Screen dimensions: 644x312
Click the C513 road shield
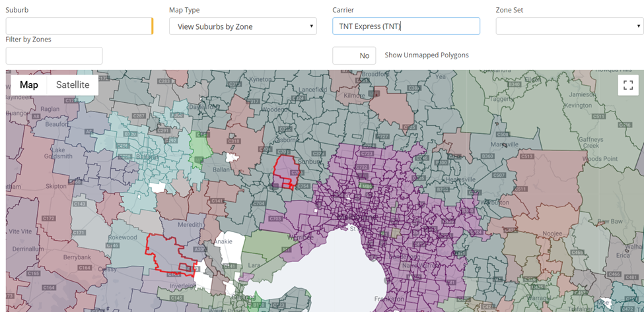(x=526, y=156)
